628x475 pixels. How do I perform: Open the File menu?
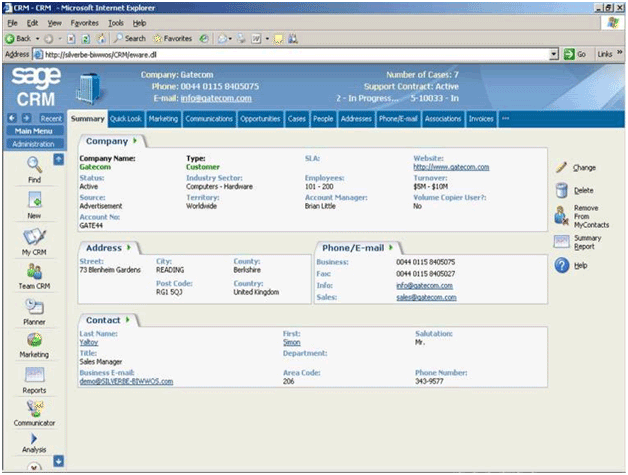tap(12, 23)
